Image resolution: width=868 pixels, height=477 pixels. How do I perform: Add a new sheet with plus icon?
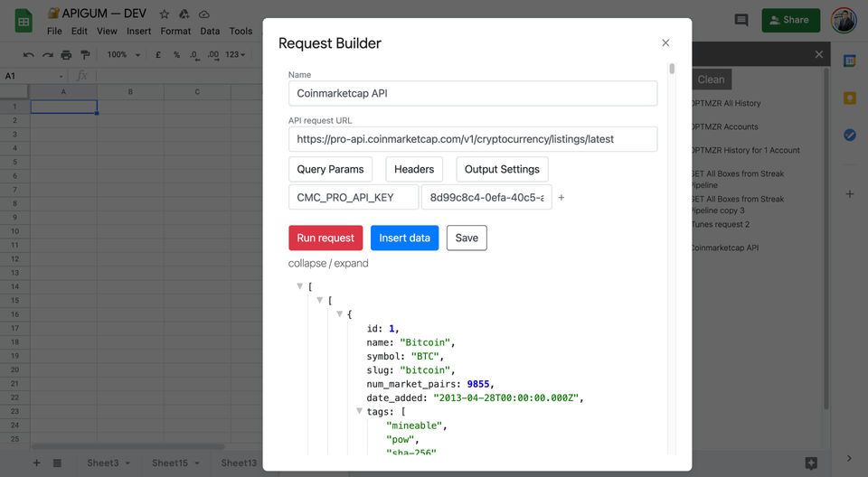coord(36,463)
